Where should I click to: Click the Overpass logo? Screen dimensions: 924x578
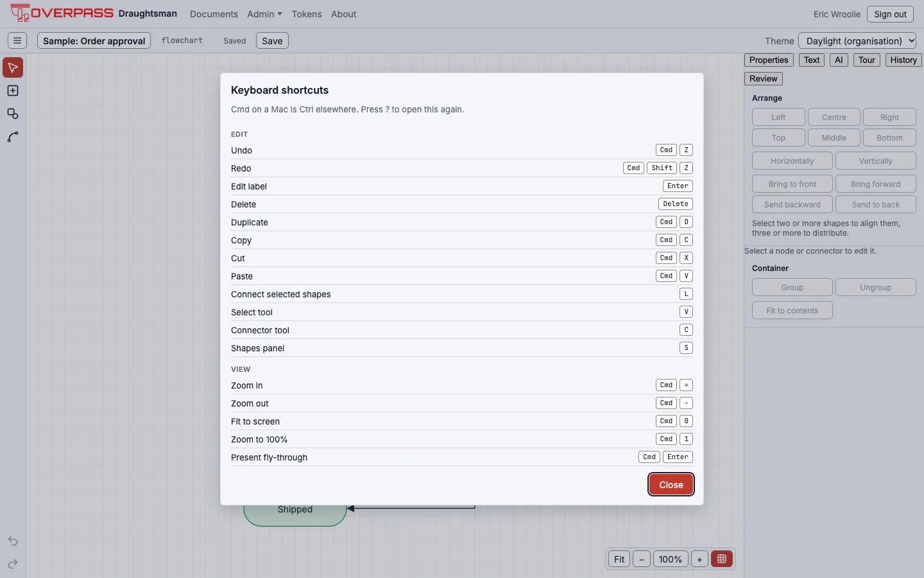point(62,13)
